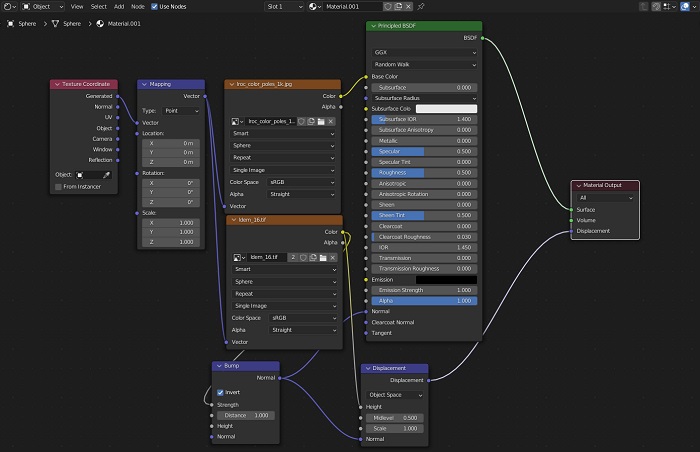The image size is (700, 452).
Task: Open image file for lroc_color_poles texture
Action: tap(321, 121)
